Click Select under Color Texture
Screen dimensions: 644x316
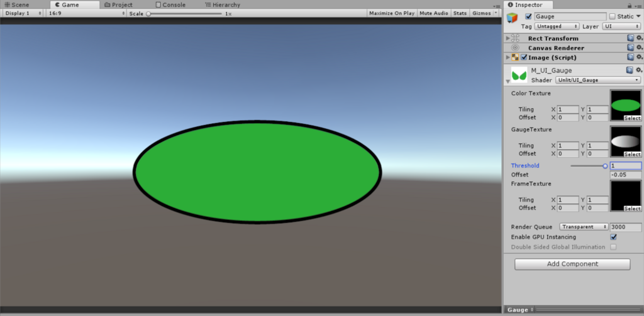pos(632,118)
